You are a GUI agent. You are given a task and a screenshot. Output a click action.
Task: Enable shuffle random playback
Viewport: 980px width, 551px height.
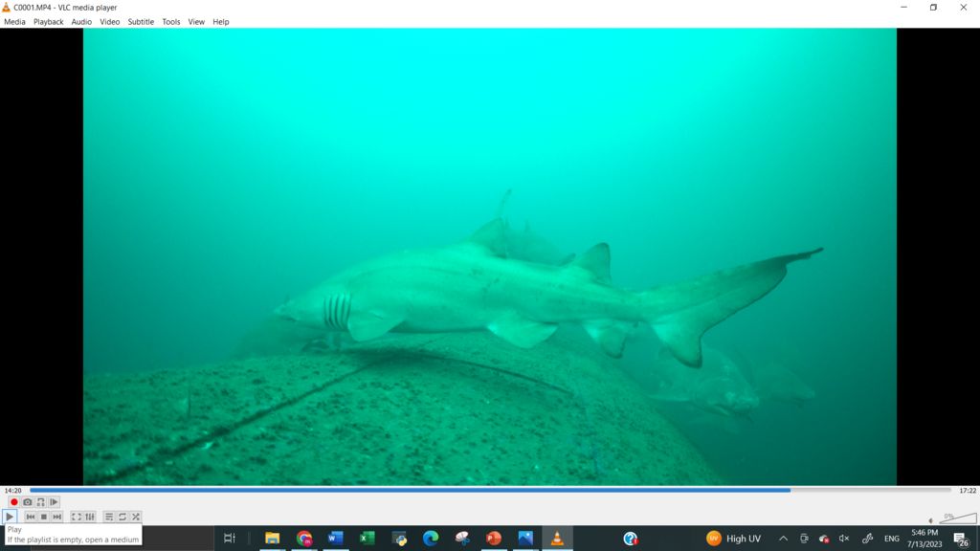pyautogui.click(x=136, y=517)
